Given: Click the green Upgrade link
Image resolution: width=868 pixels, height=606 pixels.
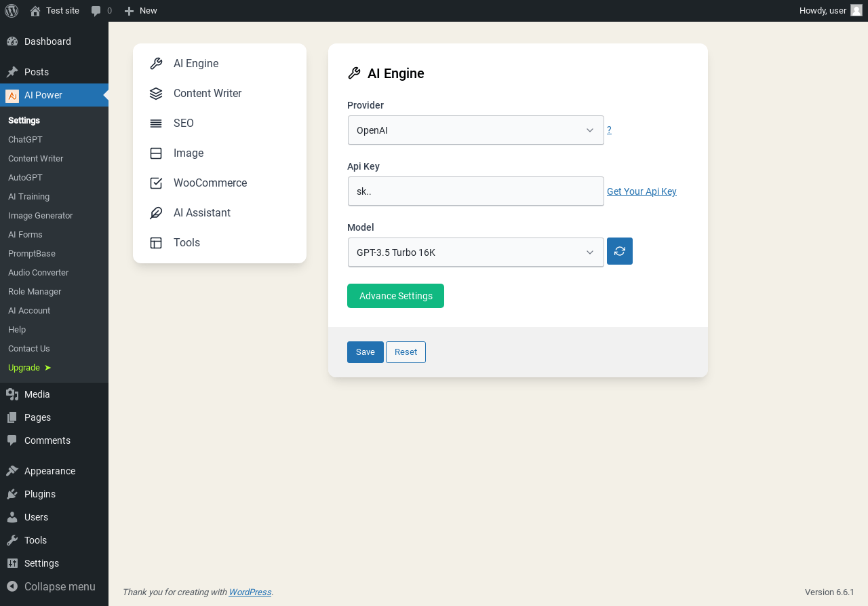Looking at the screenshot, I should tap(54, 367).
